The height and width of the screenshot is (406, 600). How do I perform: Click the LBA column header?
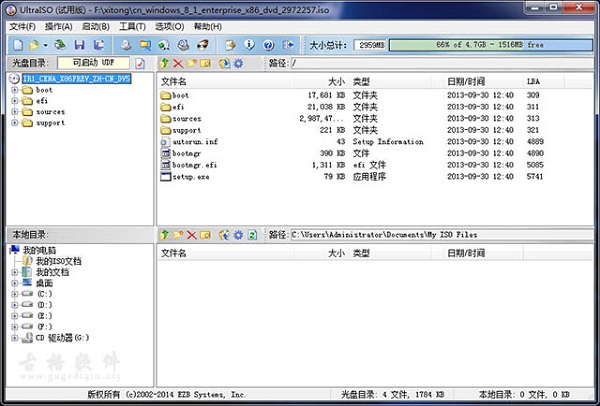pos(543,82)
